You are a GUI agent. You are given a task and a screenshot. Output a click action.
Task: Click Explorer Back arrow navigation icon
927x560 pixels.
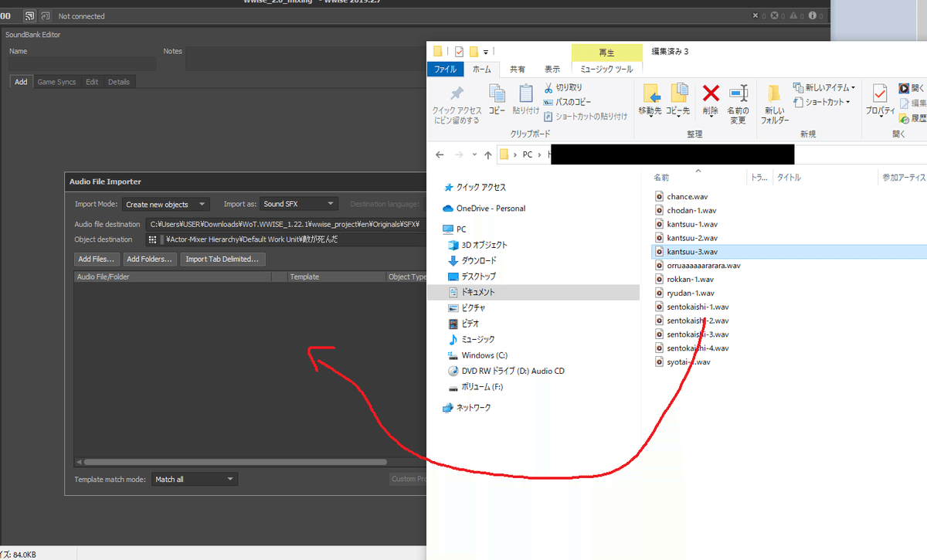440,154
